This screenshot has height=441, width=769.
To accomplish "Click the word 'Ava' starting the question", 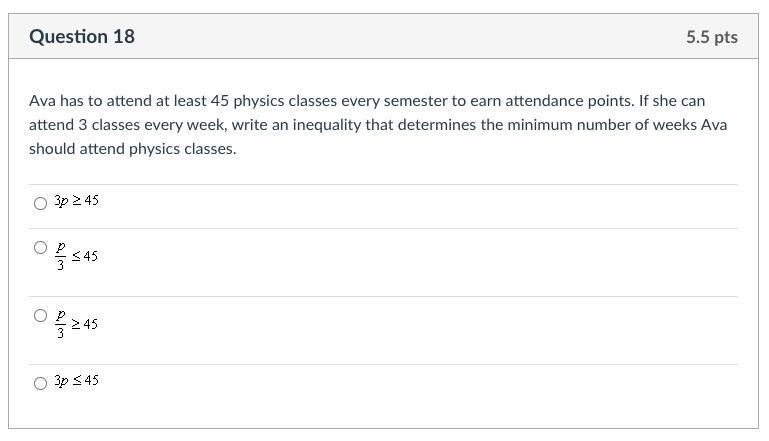I will (x=43, y=101).
